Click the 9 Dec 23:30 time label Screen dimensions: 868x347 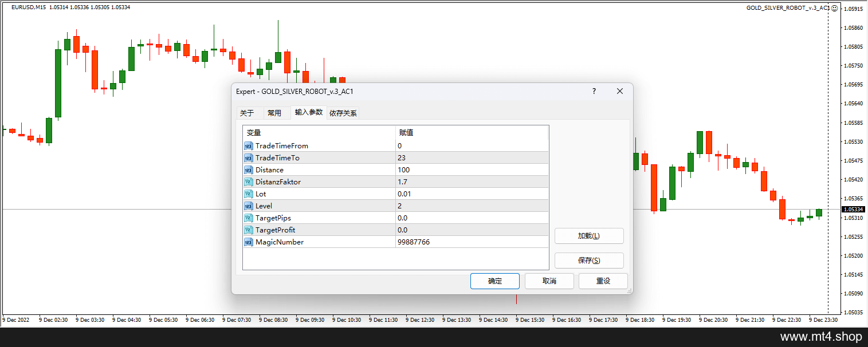[x=823, y=320]
